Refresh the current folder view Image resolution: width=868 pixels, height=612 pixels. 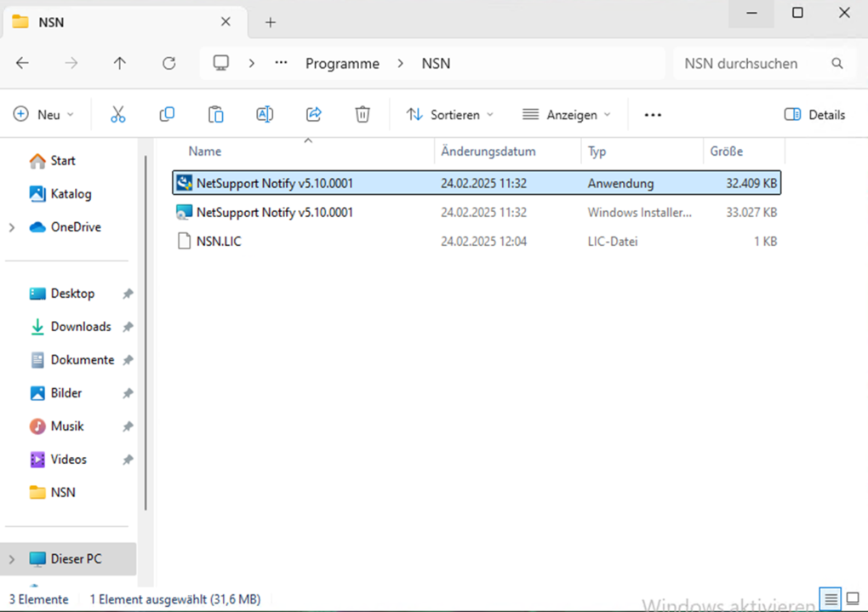168,63
